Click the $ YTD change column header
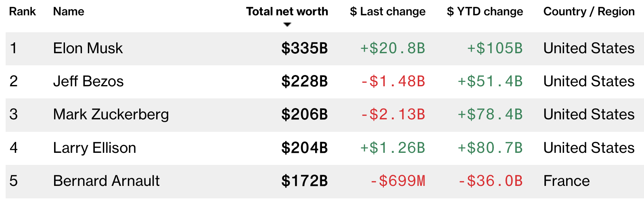The width and height of the screenshot is (644, 200). tap(485, 12)
